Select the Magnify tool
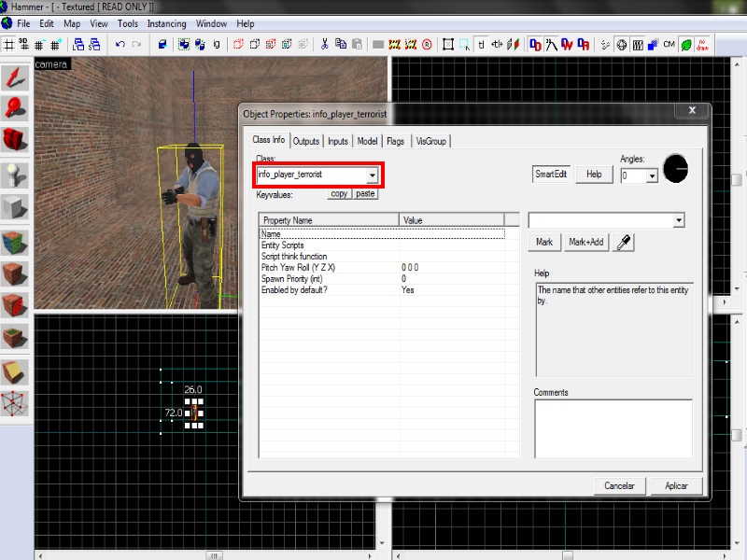The height and width of the screenshot is (560, 747). 15,108
